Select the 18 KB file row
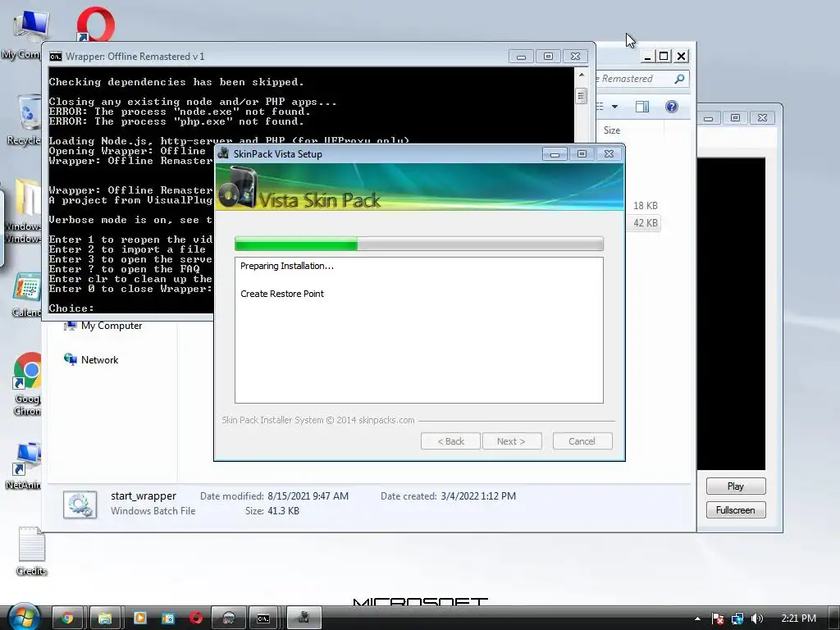Viewport: 840px width, 630px height. click(643, 206)
